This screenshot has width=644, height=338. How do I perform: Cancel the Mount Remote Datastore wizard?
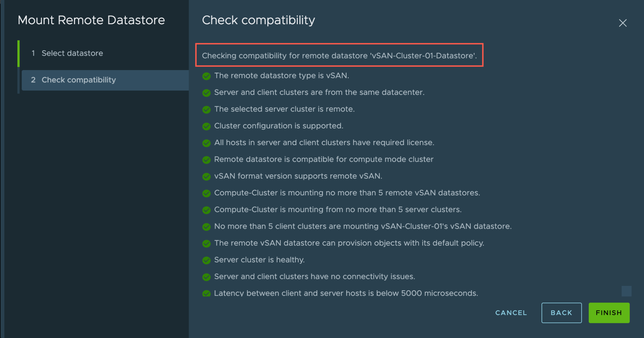pos(511,313)
